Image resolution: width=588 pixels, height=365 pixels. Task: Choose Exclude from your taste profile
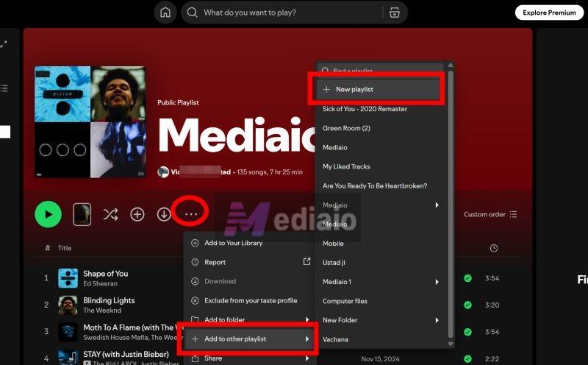click(x=248, y=300)
